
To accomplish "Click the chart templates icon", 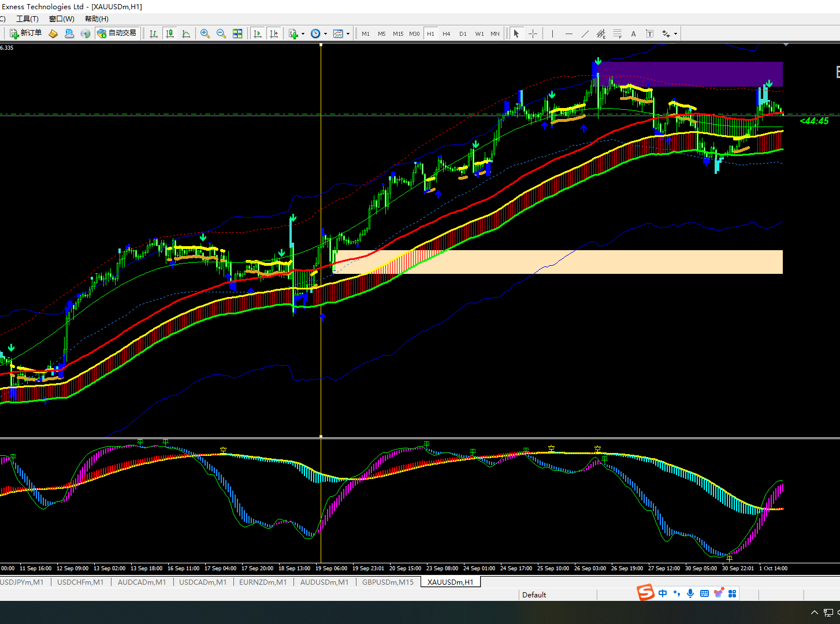I will [338, 34].
